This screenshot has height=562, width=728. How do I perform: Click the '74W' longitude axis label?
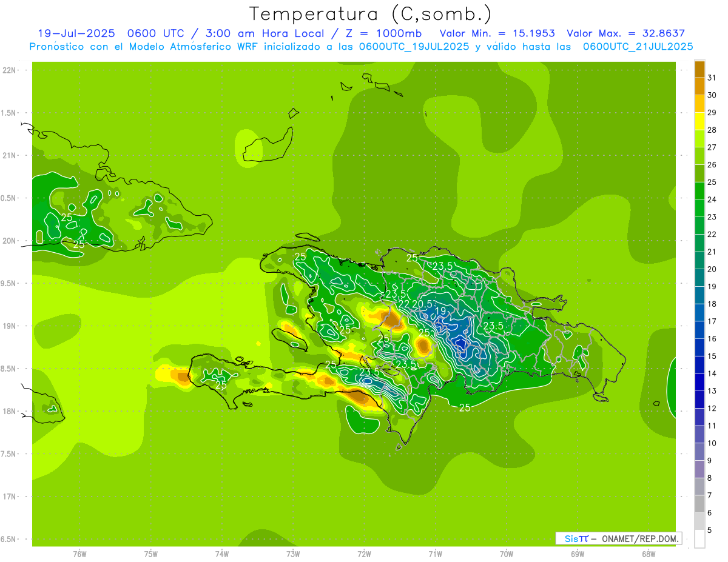pyautogui.click(x=221, y=554)
